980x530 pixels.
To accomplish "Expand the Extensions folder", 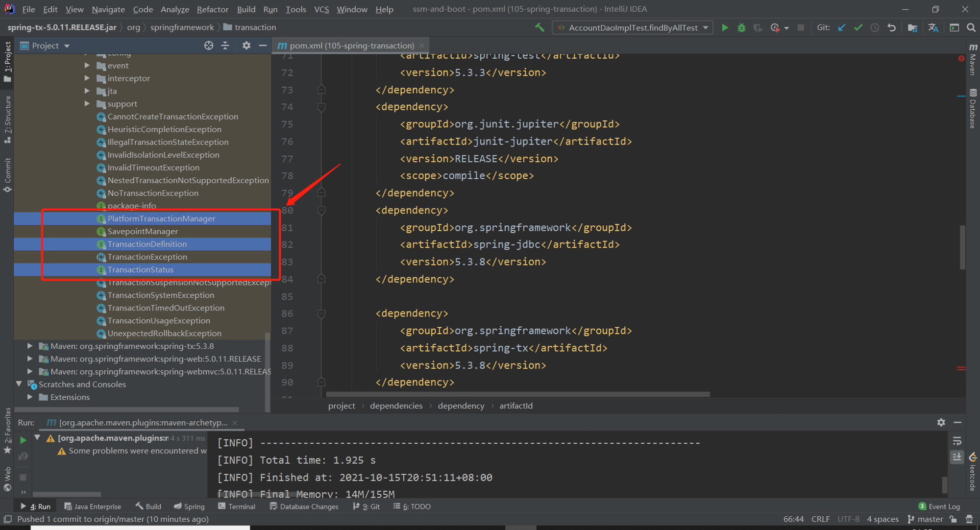I will [x=30, y=397].
